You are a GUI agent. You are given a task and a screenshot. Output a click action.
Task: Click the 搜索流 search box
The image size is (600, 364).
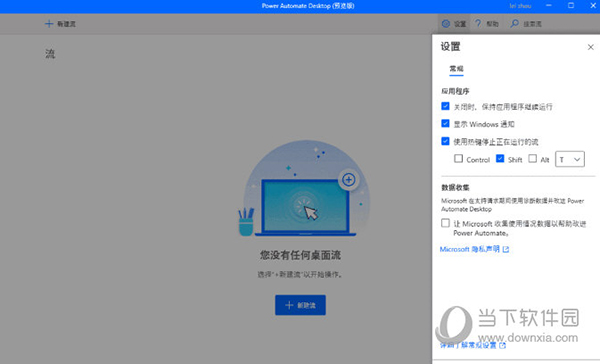click(527, 24)
